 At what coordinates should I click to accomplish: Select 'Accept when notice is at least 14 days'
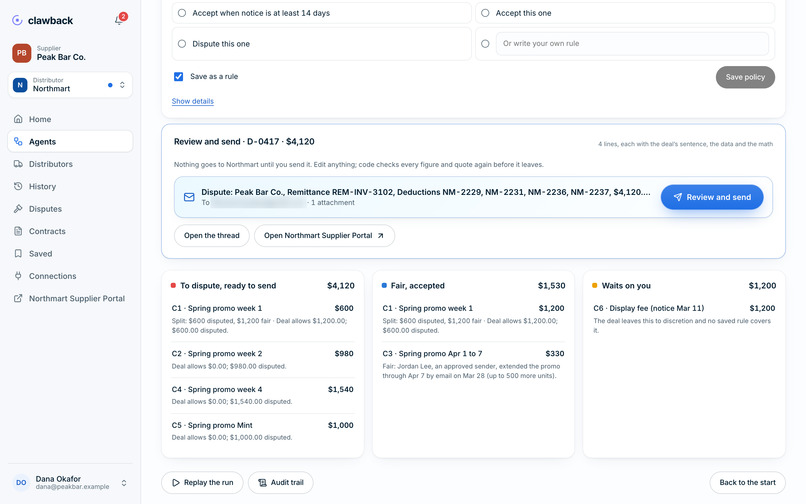(182, 13)
